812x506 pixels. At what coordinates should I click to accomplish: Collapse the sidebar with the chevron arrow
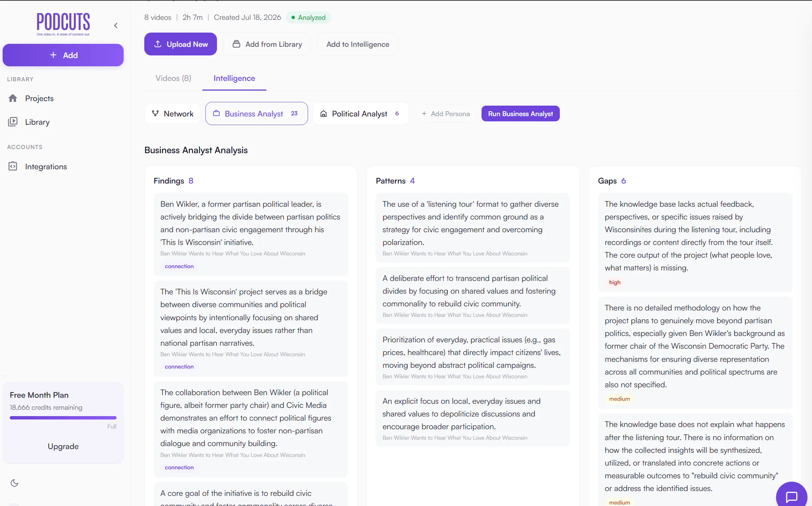pyautogui.click(x=116, y=25)
